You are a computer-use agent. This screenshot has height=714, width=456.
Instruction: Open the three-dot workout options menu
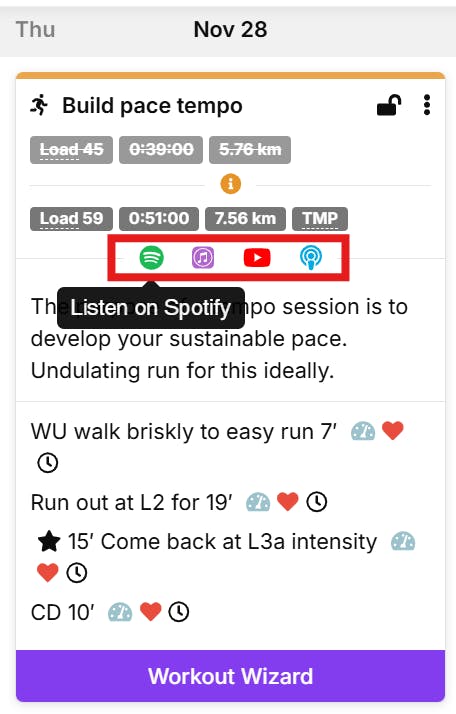click(x=427, y=105)
